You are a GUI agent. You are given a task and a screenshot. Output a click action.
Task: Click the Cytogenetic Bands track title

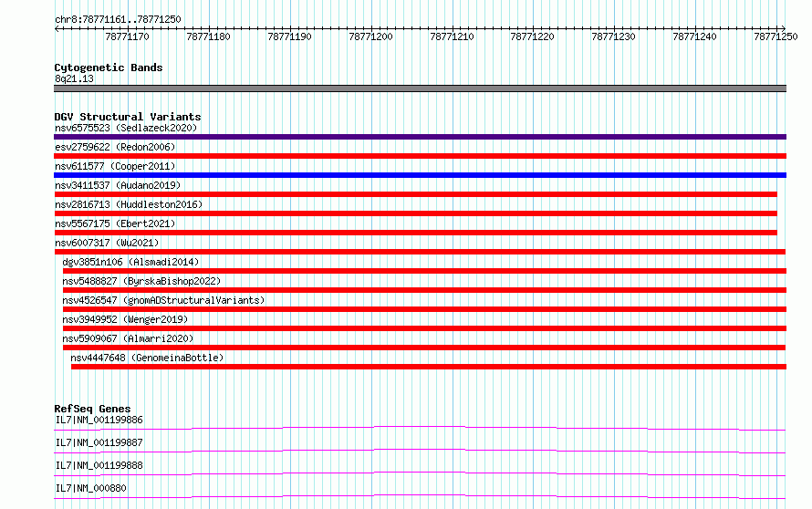[x=109, y=68]
